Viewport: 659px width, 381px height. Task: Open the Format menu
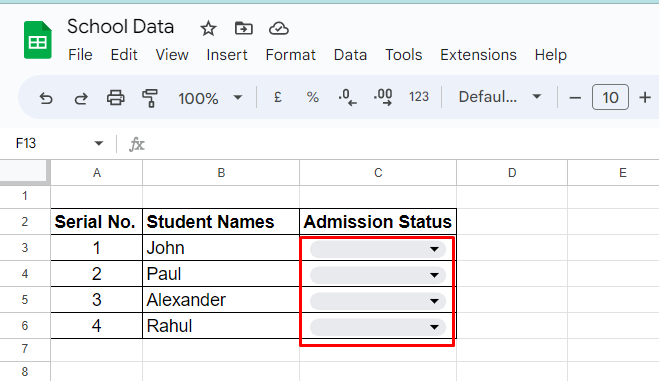click(x=290, y=55)
